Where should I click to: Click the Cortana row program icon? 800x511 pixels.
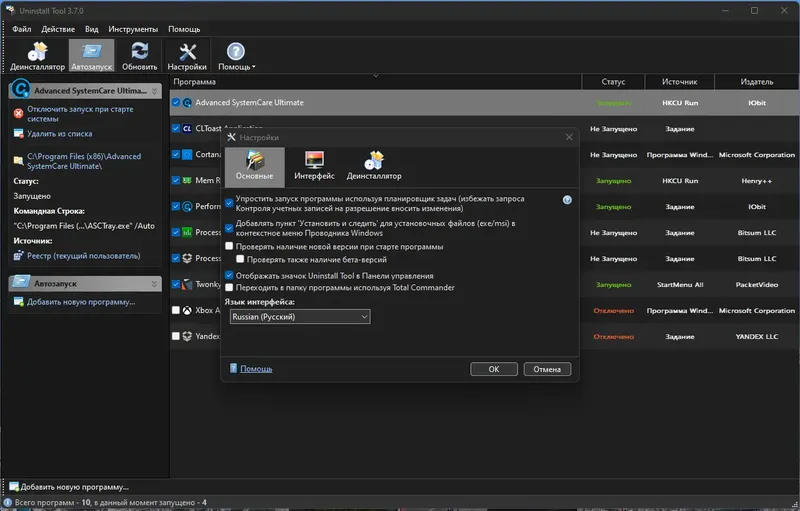click(x=187, y=155)
